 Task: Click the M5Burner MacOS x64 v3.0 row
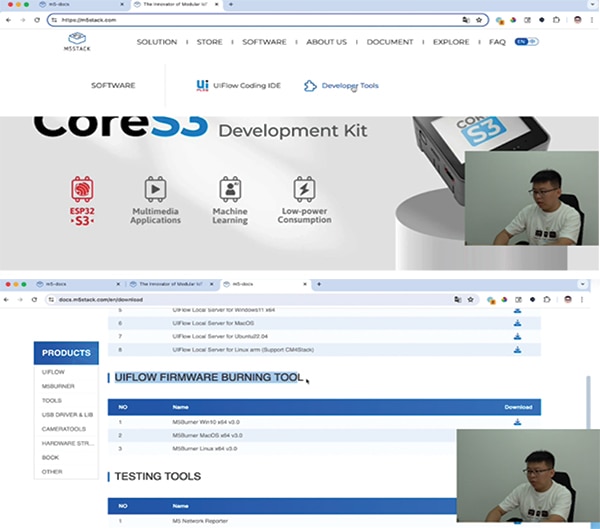point(282,435)
